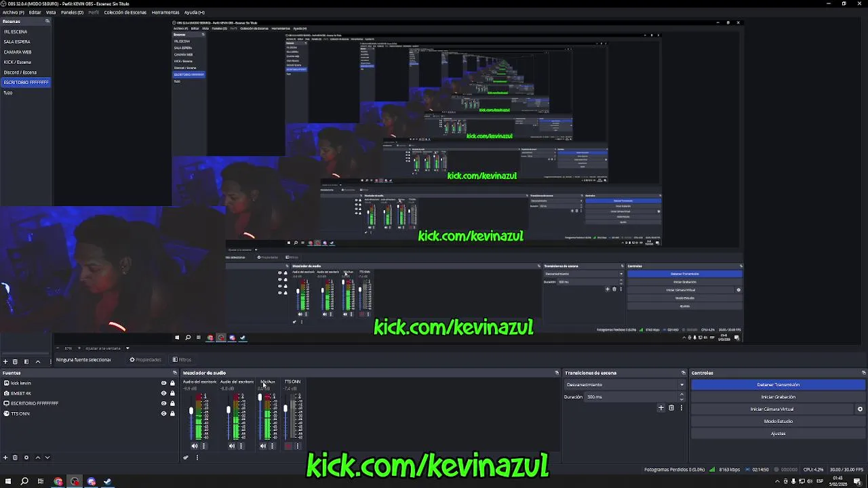Open mixer menu dots next to the advanced audio icon
The width and height of the screenshot is (868, 488).
point(197,457)
